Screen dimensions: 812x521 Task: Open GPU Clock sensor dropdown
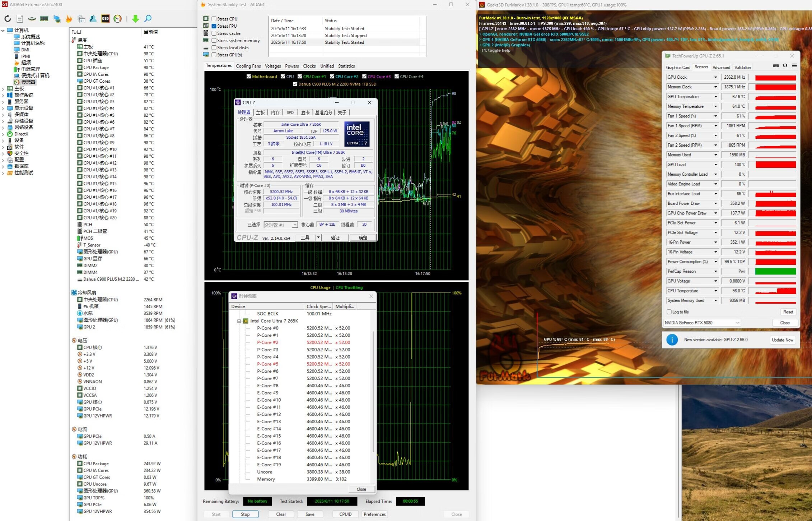(715, 77)
